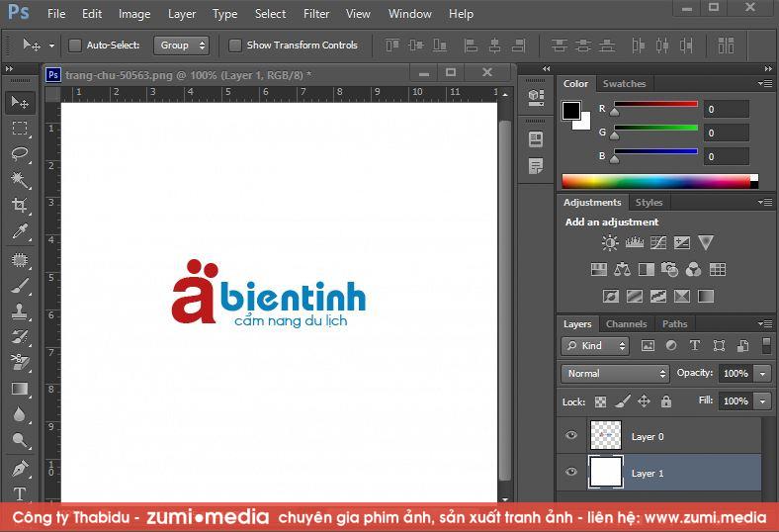The image size is (779, 532).
Task: Hide Layer 0 with eye icon
Action: pyautogui.click(x=570, y=436)
